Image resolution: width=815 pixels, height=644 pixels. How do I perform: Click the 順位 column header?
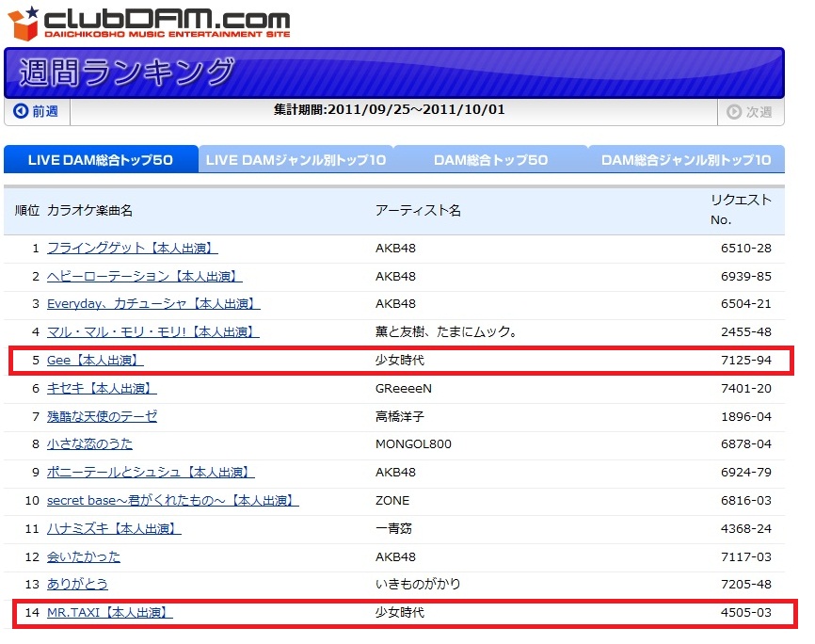27,210
